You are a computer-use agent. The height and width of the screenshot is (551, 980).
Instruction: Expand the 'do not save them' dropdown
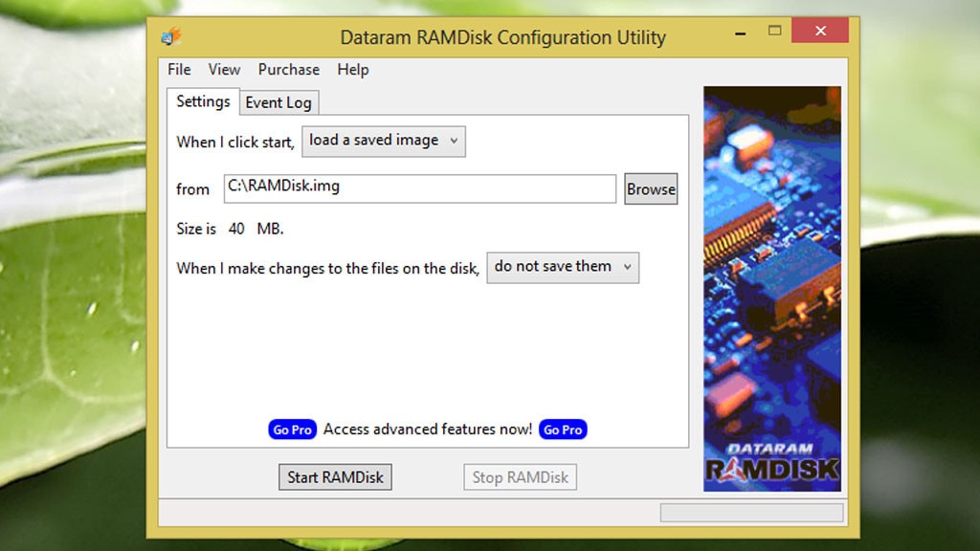coord(563,268)
